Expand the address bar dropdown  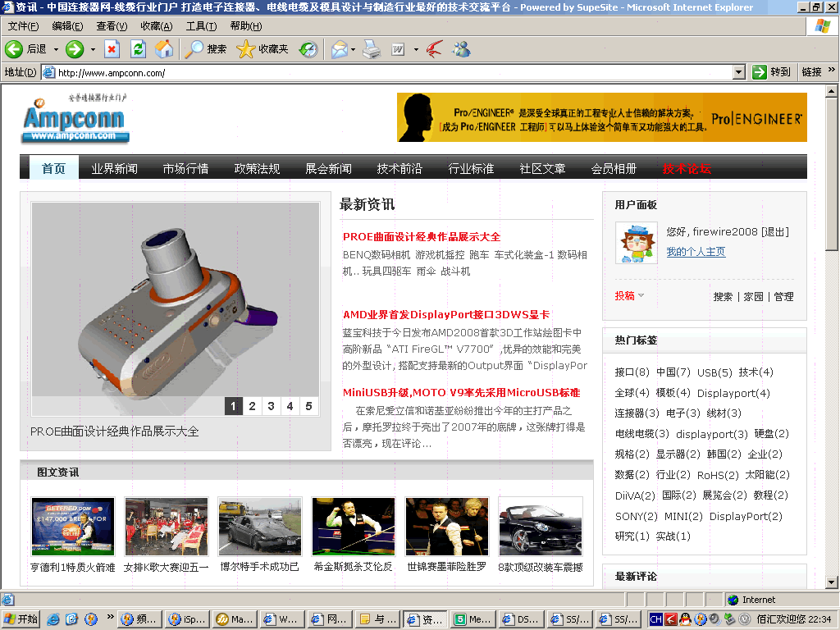click(x=739, y=72)
